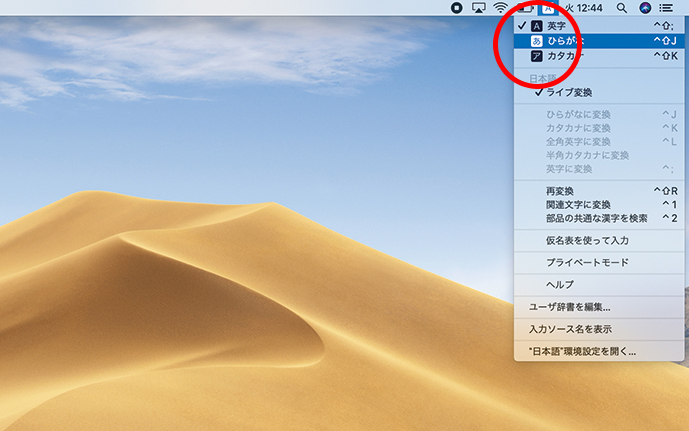Open "日本語"環境設定を開く...
The width and height of the screenshot is (689, 431).
[581, 351]
